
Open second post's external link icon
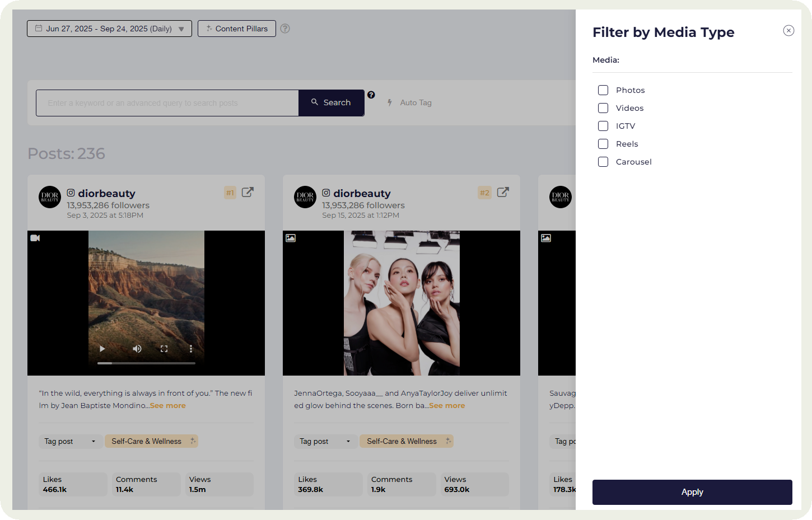[x=503, y=193]
